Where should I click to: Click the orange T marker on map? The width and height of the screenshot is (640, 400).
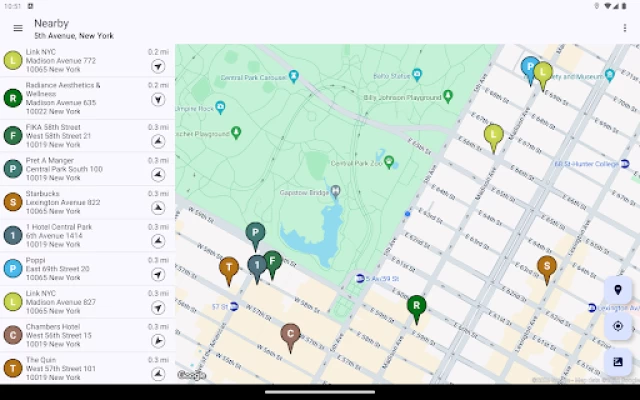point(229,267)
